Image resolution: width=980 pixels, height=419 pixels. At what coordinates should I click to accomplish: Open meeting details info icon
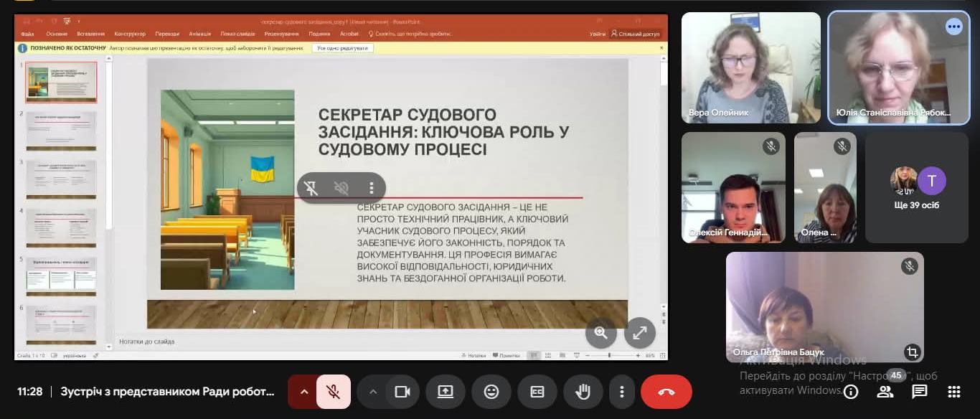[851, 392]
